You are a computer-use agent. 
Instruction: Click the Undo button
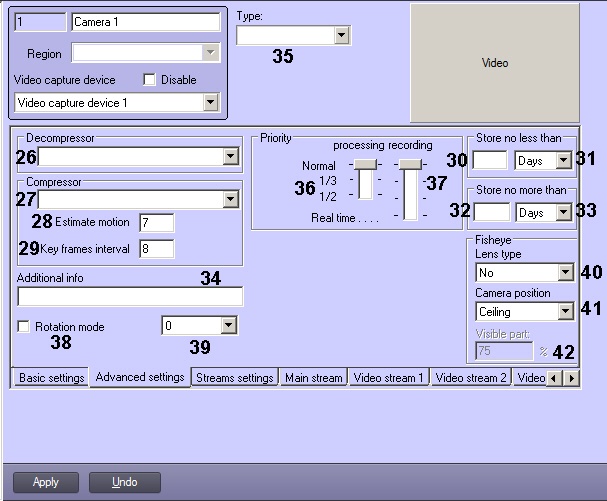124,482
